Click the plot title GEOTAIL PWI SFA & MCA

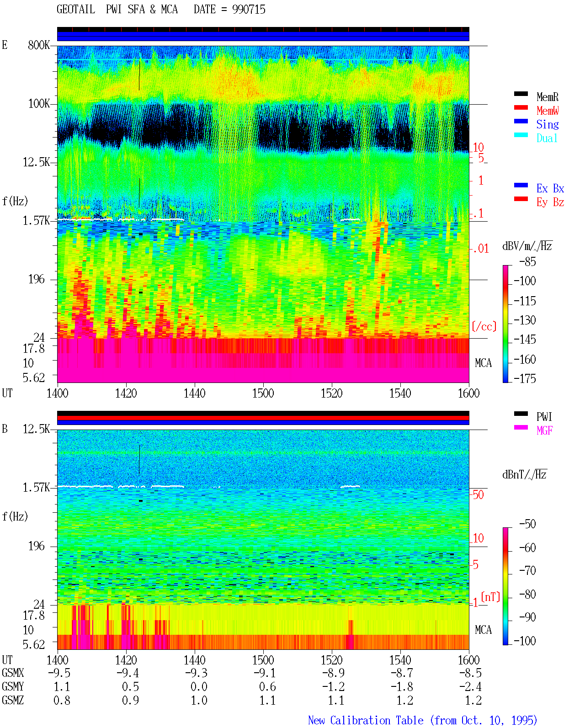click(117, 10)
